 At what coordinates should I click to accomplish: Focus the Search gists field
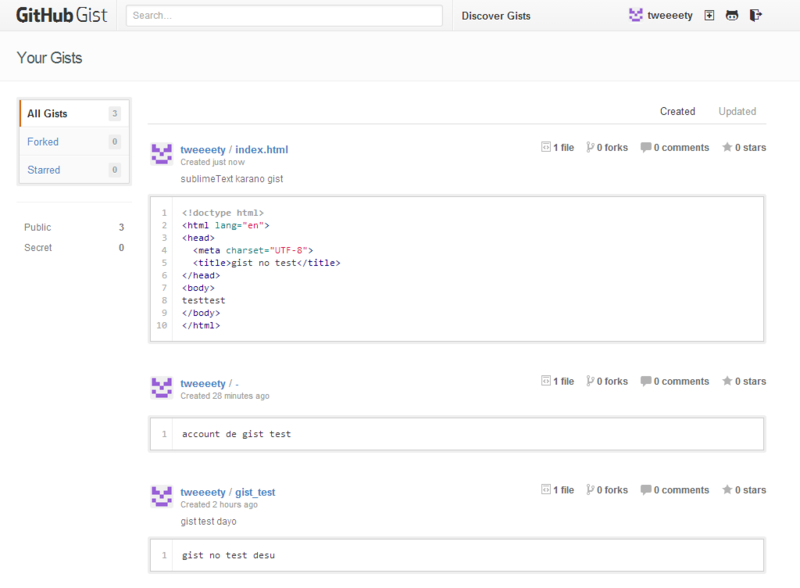284,15
